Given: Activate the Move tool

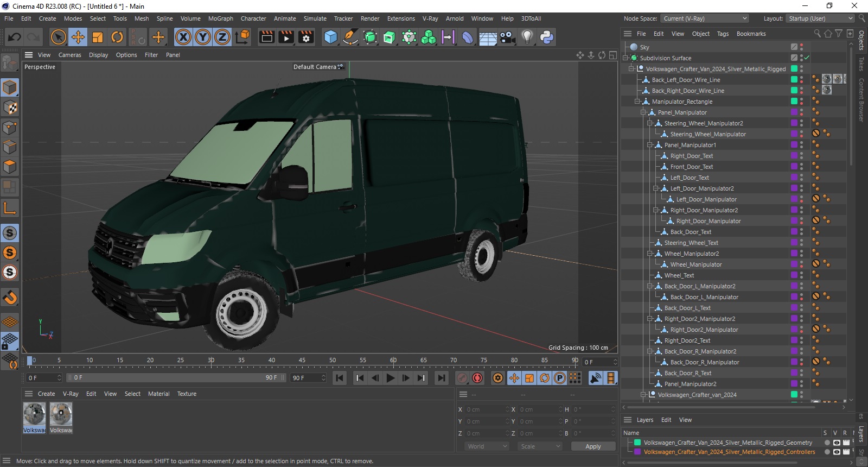Looking at the screenshot, I should (78, 37).
